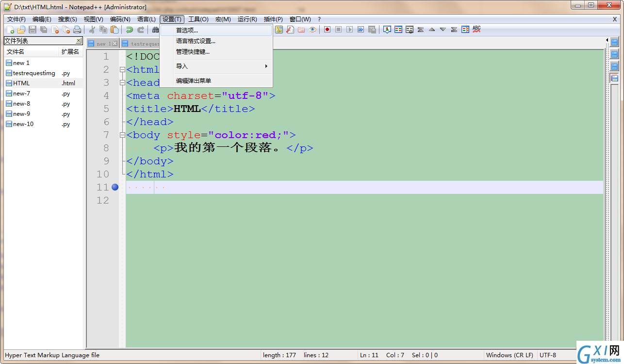This screenshot has height=364, width=624.
Task: Paste using the clipboard toolbar icon
Action: 115,30
